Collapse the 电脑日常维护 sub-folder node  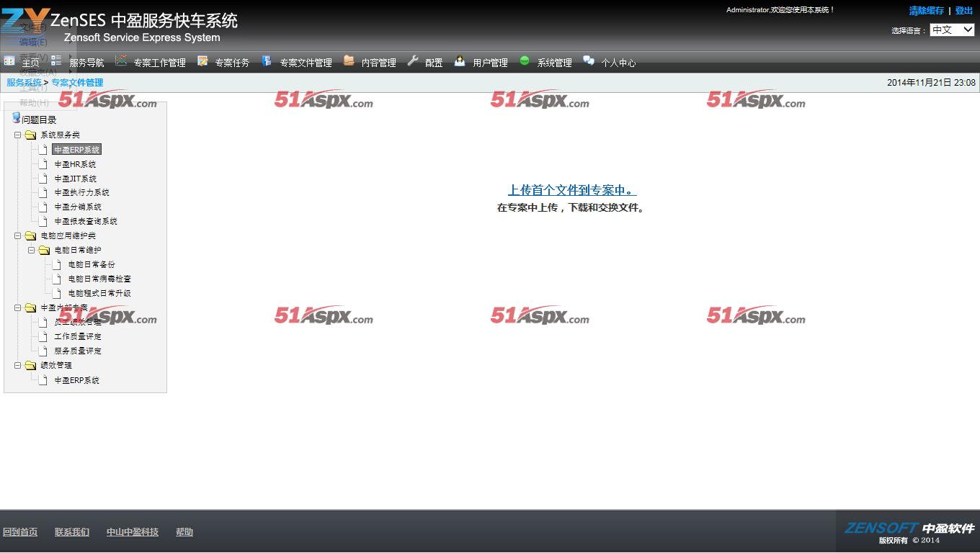[x=32, y=250]
